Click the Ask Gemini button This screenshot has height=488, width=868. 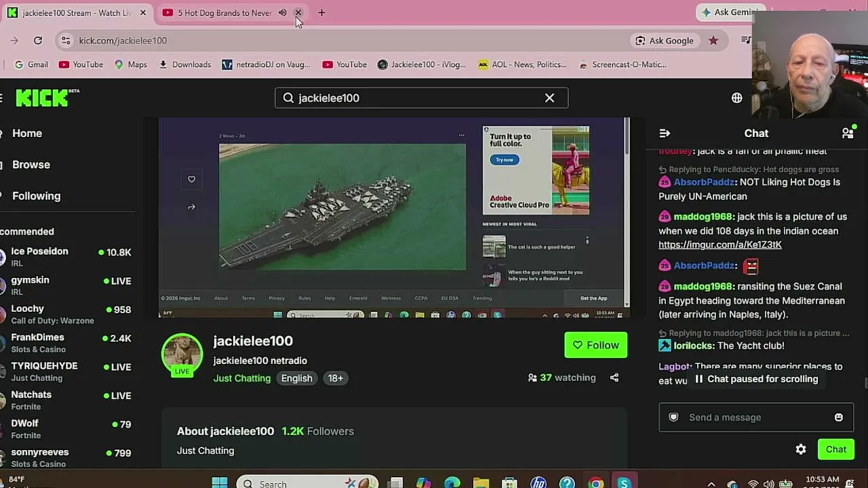pos(729,12)
